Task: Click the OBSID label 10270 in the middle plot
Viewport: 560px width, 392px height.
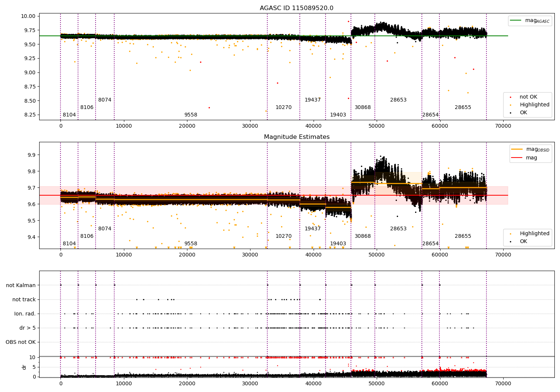Action: pyautogui.click(x=284, y=236)
